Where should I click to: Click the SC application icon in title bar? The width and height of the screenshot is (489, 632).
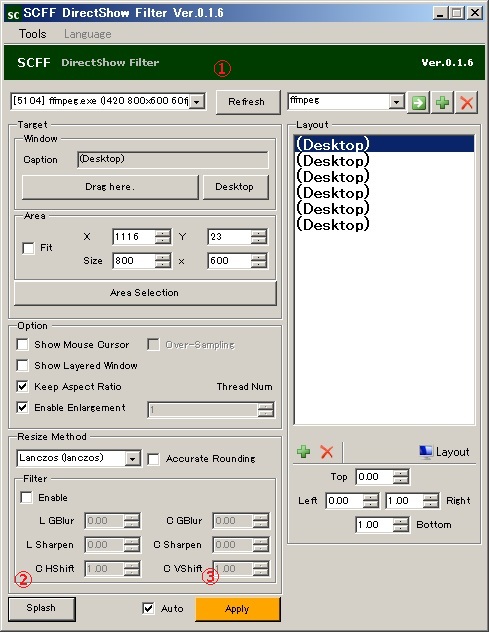point(13,14)
